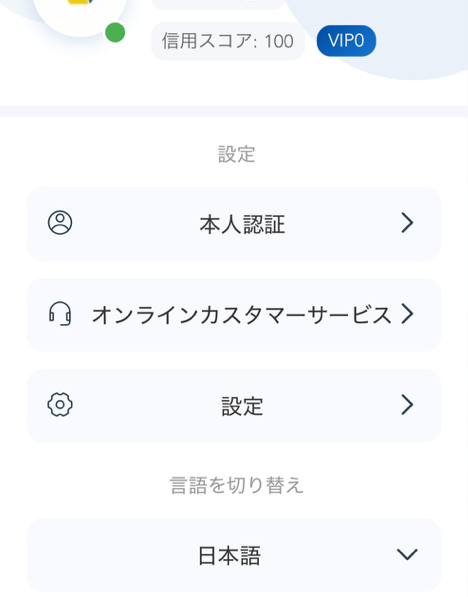Click the 日本語 text in language selector

click(229, 556)
